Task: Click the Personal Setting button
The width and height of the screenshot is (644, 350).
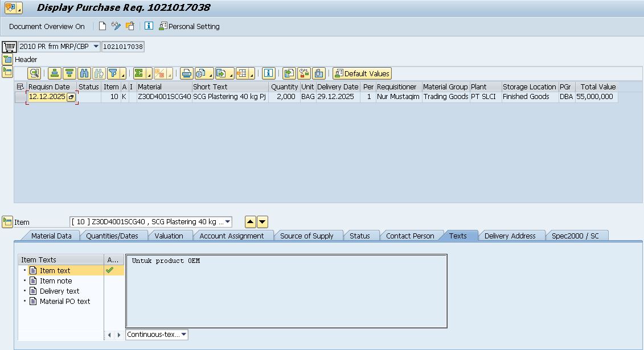Action: tap(189, 26)
